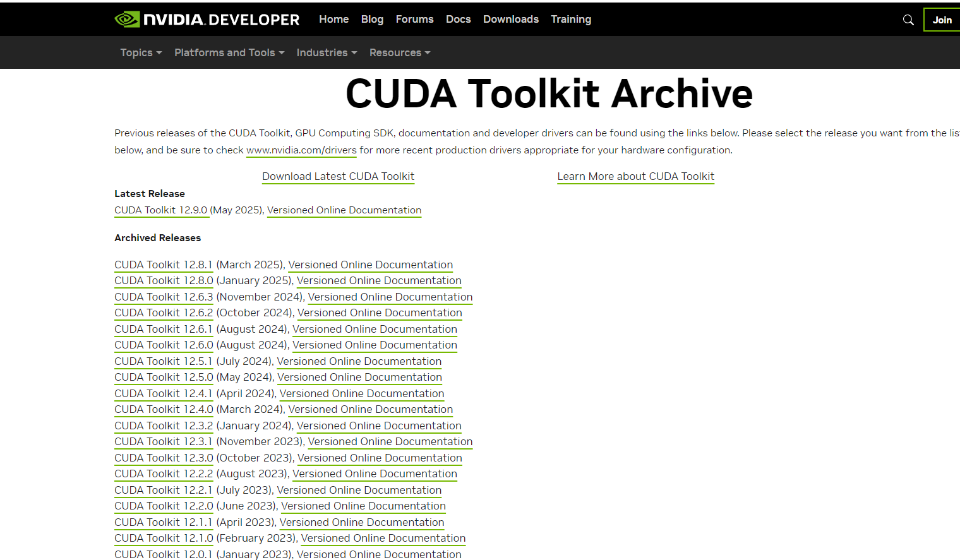
Task: Open documentation for 12.5.1 July 2024
Action: (359, 361)
